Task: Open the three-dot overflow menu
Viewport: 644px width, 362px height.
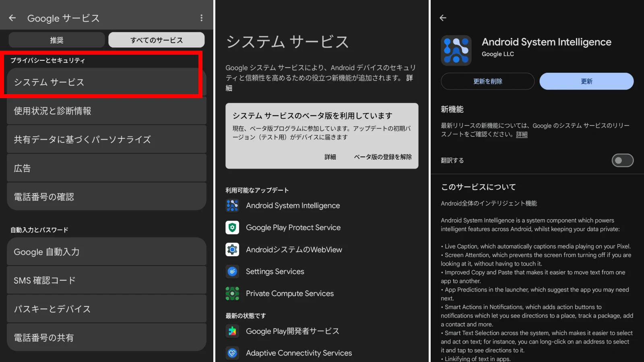Action: (x=202, y=18)
